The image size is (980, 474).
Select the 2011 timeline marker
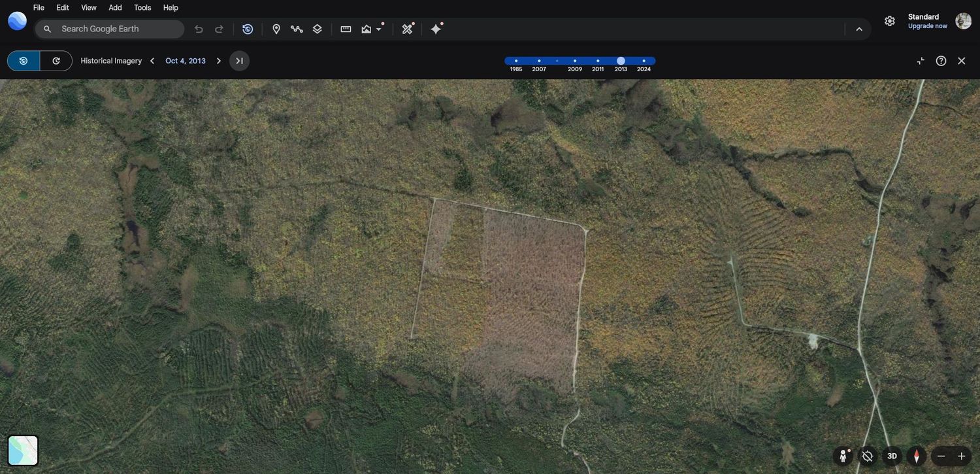[x=598, y=61]
